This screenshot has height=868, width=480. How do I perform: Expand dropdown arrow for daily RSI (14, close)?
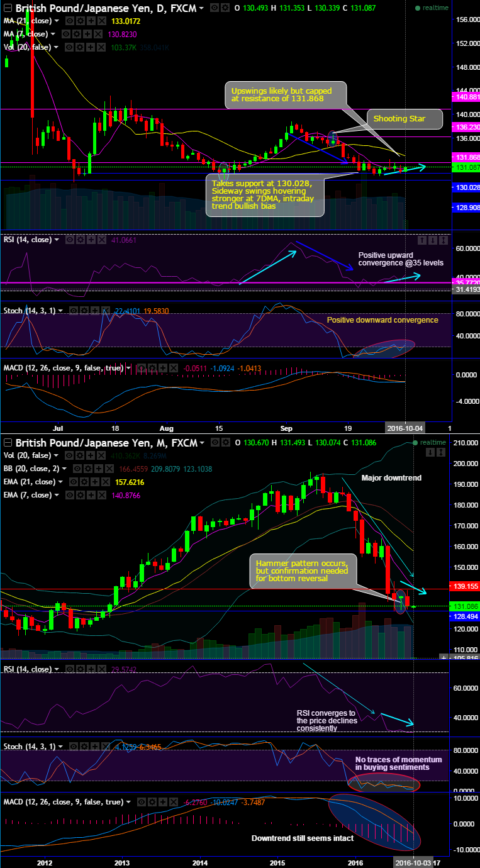point(57,240)
